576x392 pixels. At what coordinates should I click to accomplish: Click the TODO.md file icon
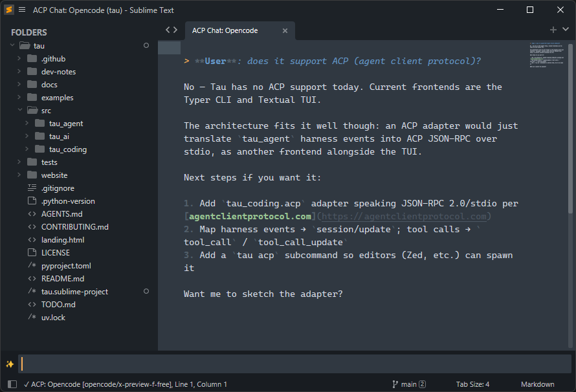coord(32,304)
